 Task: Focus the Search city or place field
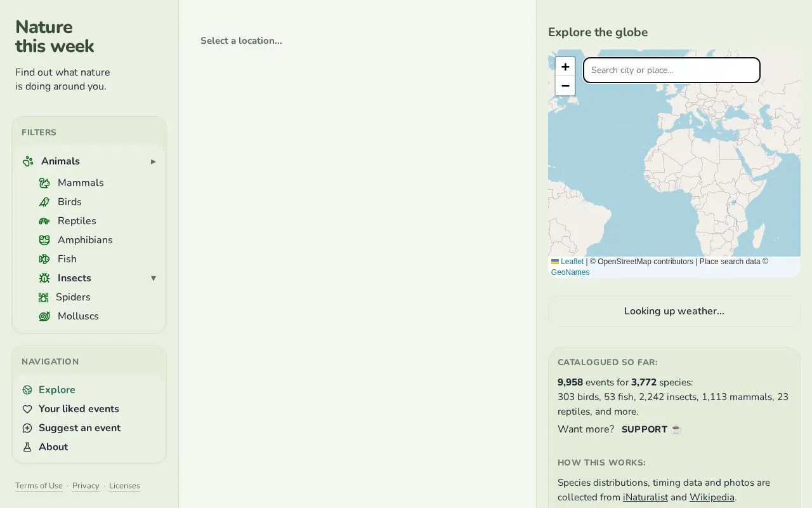click(x=672, y=70)
